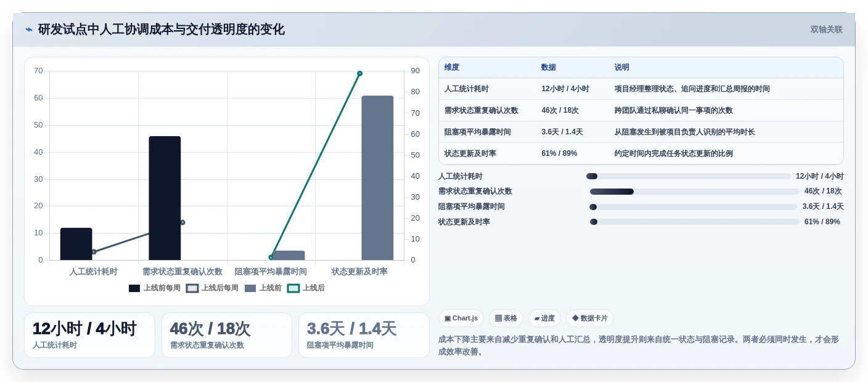Select the 表格 tag chip
This screenshot has height=382, width=868.
click(506, 319)
